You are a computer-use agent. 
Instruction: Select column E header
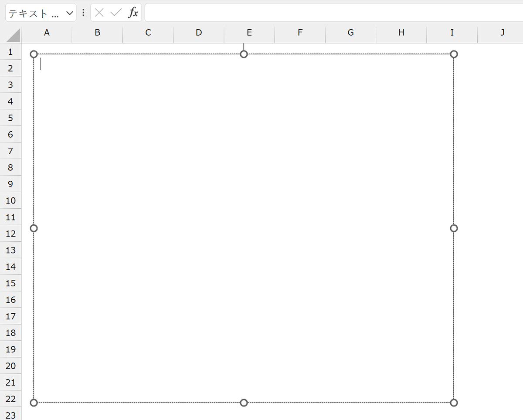[249, 33]
